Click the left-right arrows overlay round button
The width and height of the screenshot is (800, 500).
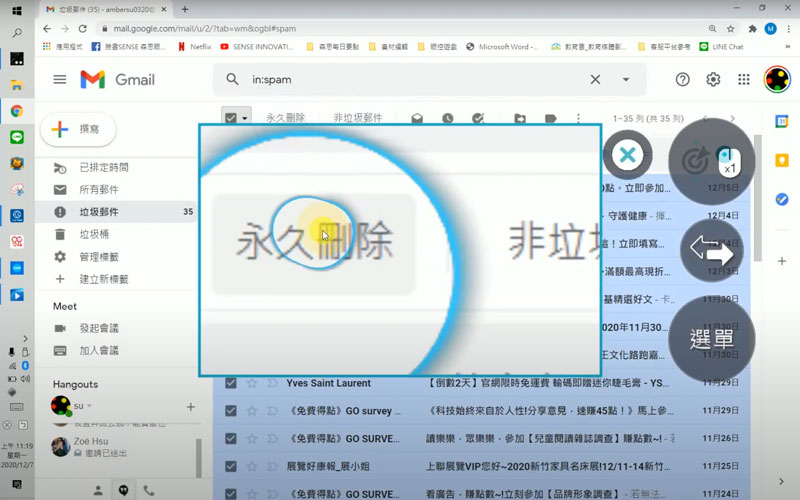point(712,250)
